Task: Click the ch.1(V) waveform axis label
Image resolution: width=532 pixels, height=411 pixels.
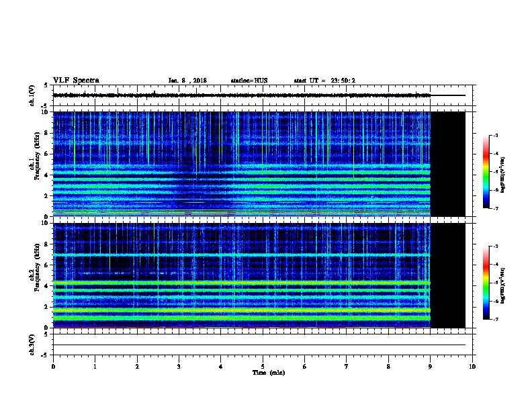Action: pos(32,95)
